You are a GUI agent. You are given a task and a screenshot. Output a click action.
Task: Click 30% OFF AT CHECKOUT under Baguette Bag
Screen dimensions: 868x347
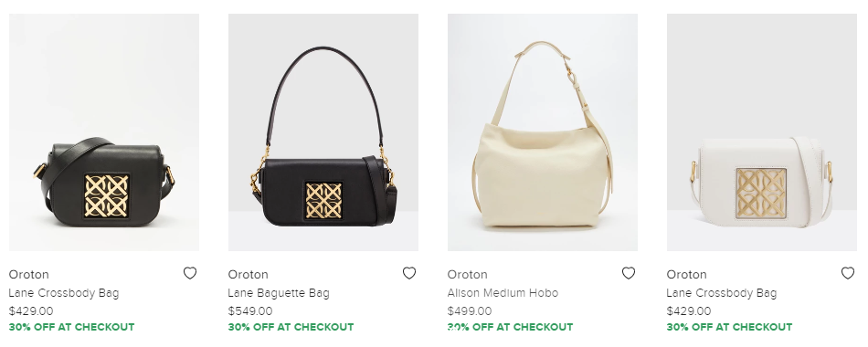(x=291, y=327)
